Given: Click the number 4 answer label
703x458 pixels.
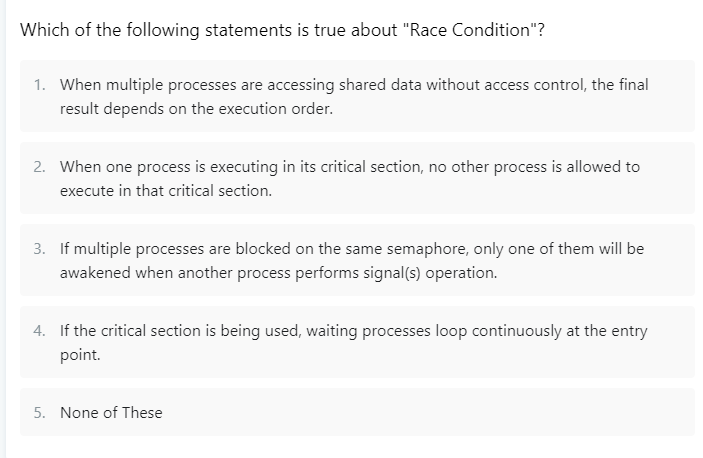Looking at the screenshot, I should click(x=39, y=331).
